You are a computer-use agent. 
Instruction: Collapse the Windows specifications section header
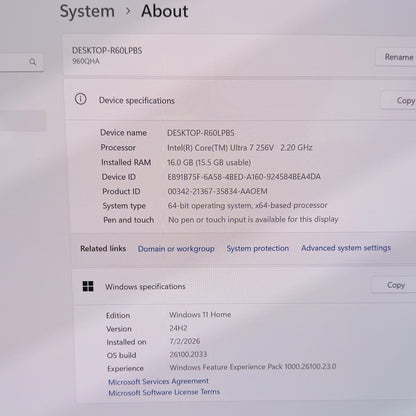pos(244,286)
